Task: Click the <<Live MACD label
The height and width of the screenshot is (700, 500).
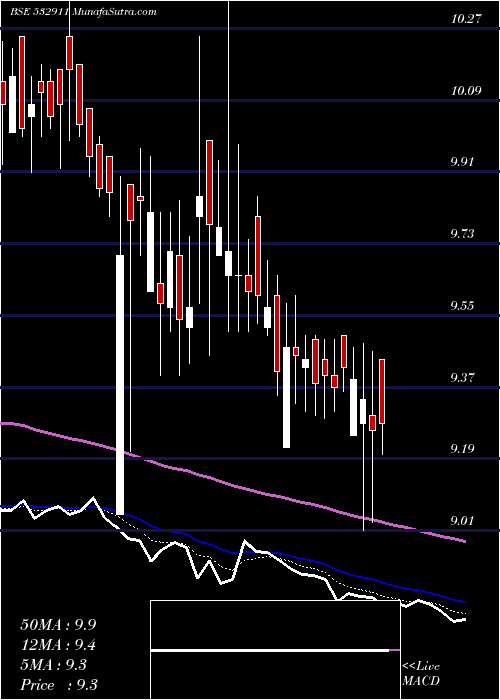Action: [421, 674]
